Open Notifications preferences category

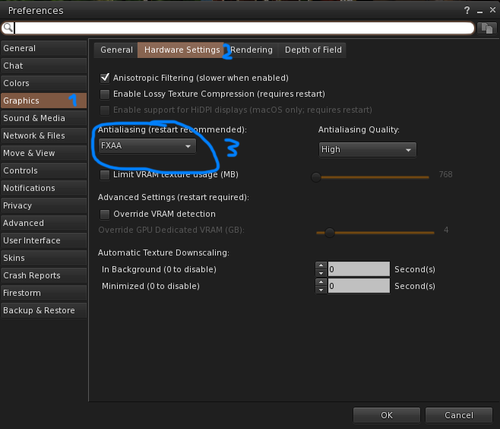tap(44, 188)
